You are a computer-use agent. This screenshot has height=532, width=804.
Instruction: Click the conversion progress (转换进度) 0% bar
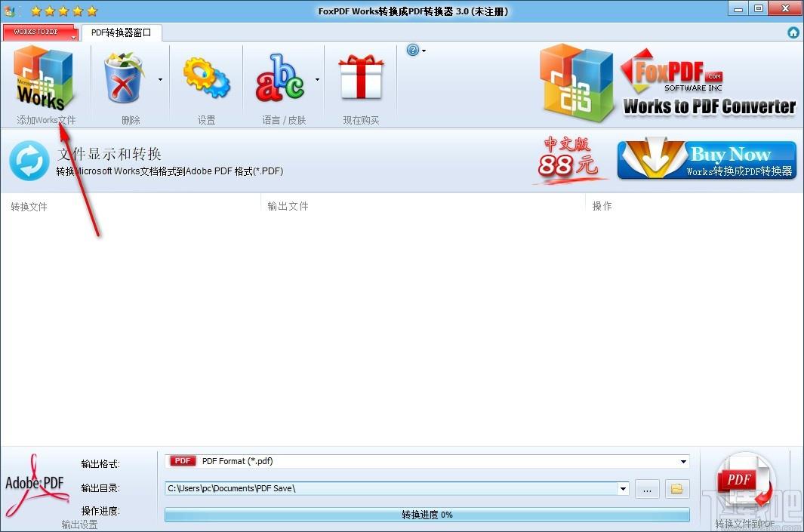tap(427, 515)
